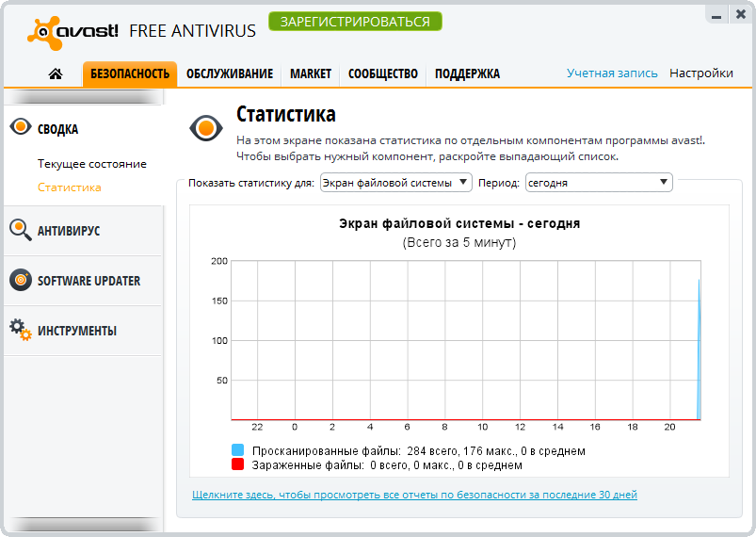Click the FREE ANTIVIRUS title text
Viewport: 756px width, 537px height.
coord(192,31)
